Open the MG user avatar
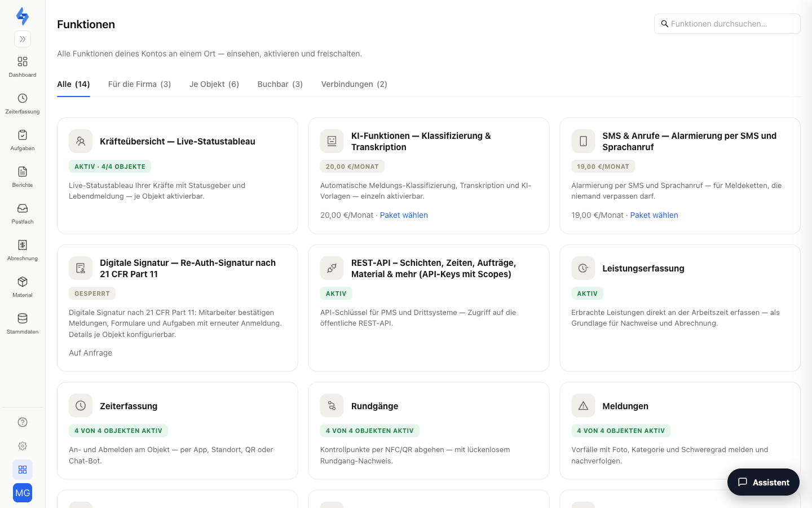 [x=23, y=493]
